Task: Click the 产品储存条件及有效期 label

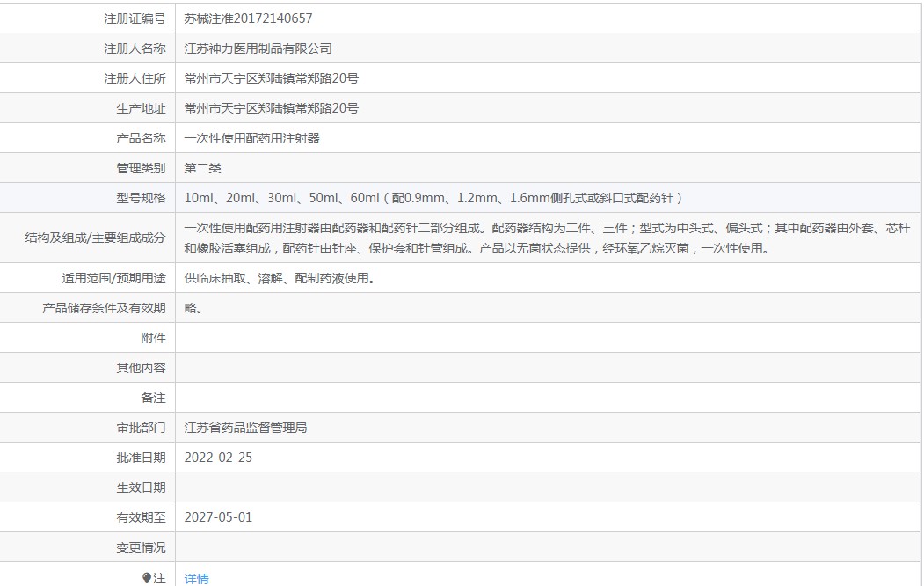Action: click(104, 308)
